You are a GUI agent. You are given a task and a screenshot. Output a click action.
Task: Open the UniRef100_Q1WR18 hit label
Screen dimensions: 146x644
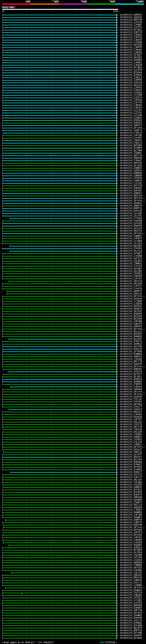point(131,590)
